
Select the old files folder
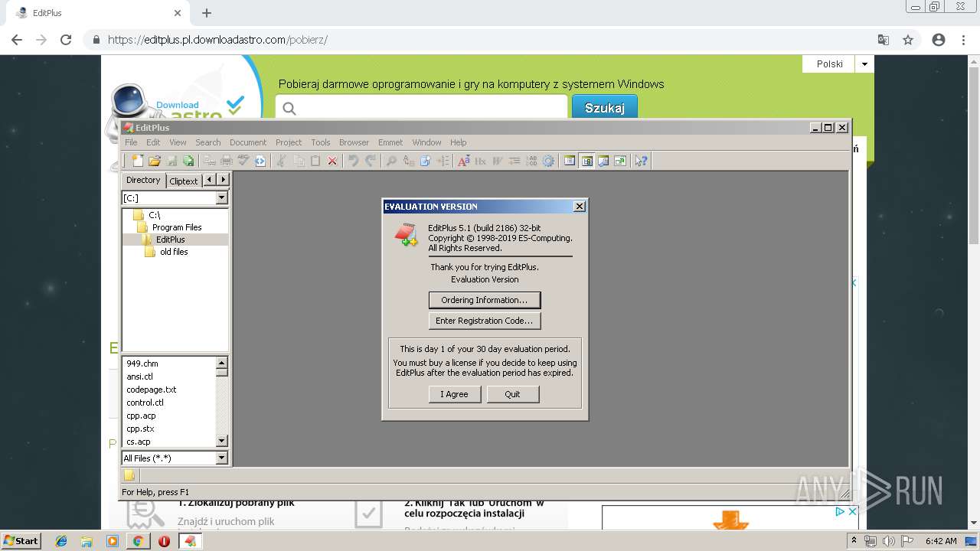click(174, 252)
